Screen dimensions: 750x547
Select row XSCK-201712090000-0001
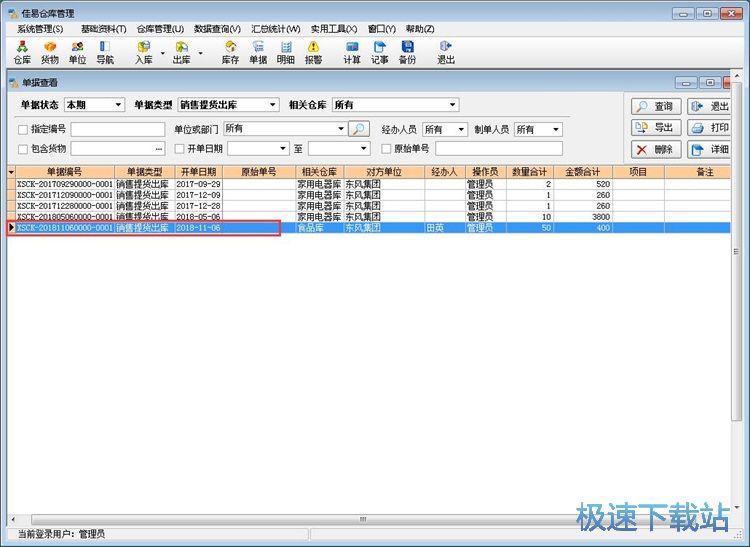point(369,195)
